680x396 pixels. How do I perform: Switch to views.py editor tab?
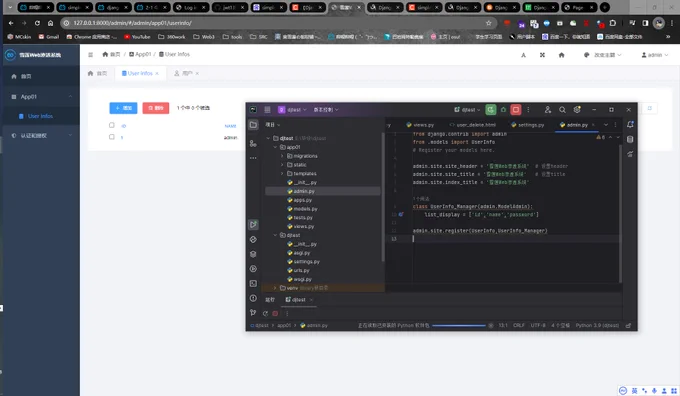(420, 125)
